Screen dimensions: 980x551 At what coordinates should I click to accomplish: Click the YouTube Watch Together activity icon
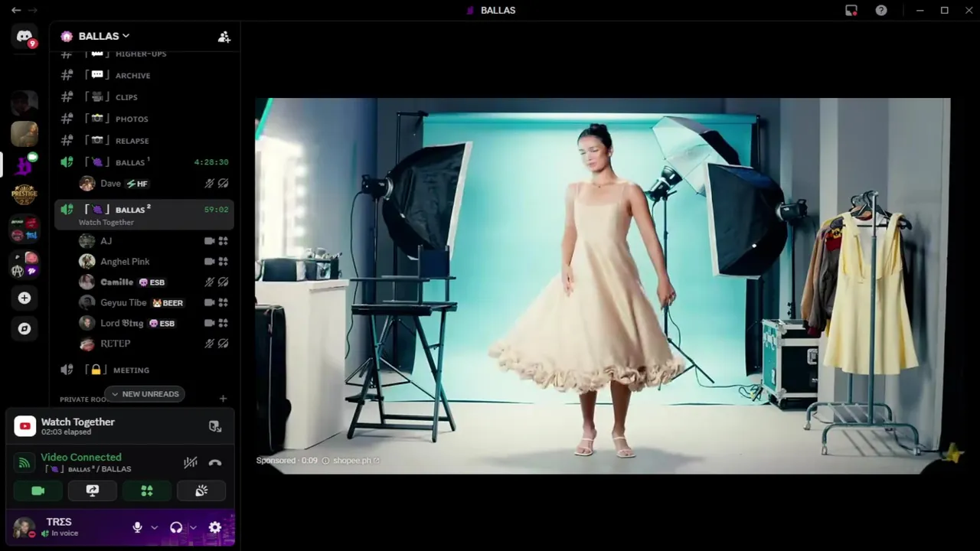[x=24, y=426]
